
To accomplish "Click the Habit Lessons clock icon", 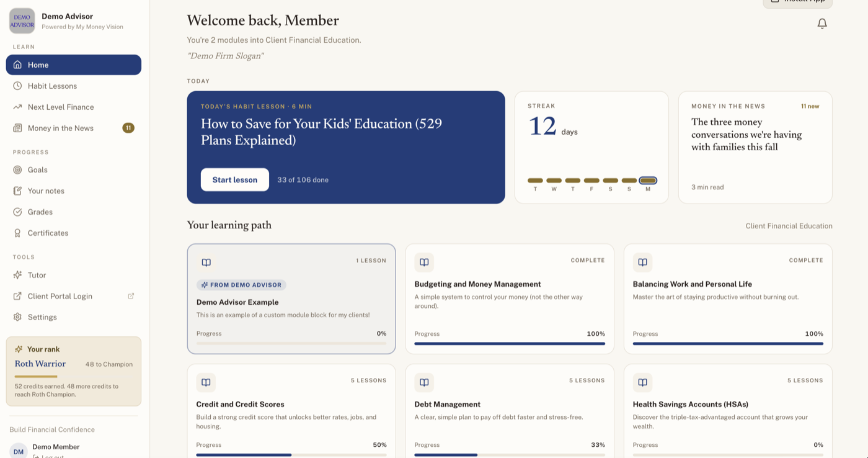I will pyautogui.click(x=17, y=86).
